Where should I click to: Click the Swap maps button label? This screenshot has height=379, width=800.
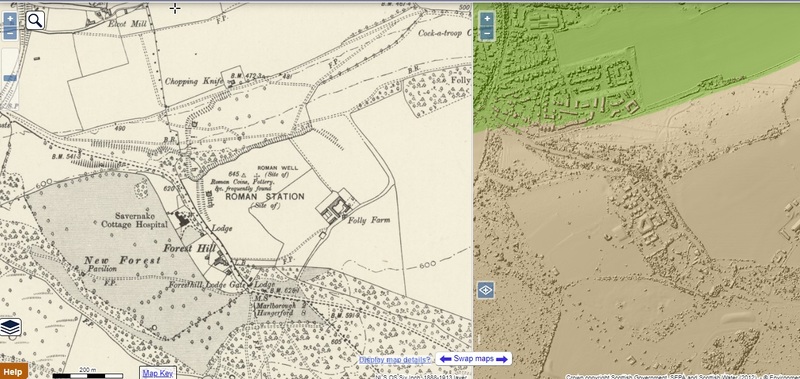pyautogui.click(x=473, y=359)
